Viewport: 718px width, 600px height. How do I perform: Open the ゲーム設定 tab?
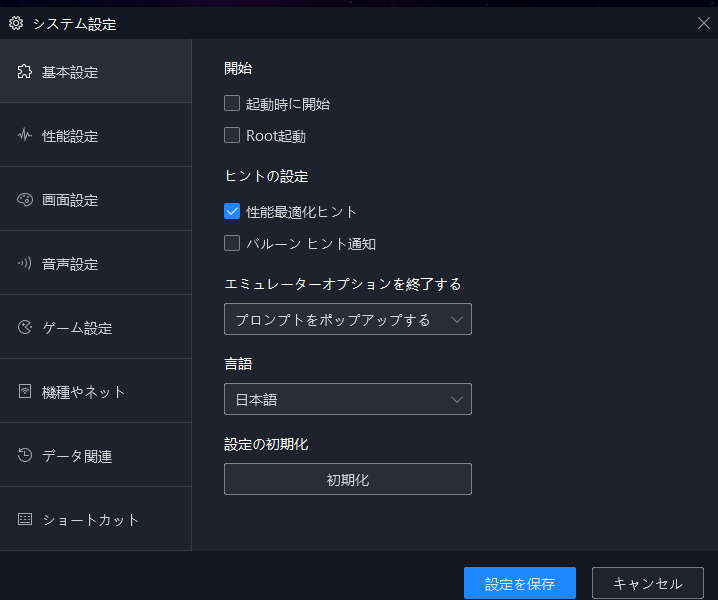click(96, 327)
